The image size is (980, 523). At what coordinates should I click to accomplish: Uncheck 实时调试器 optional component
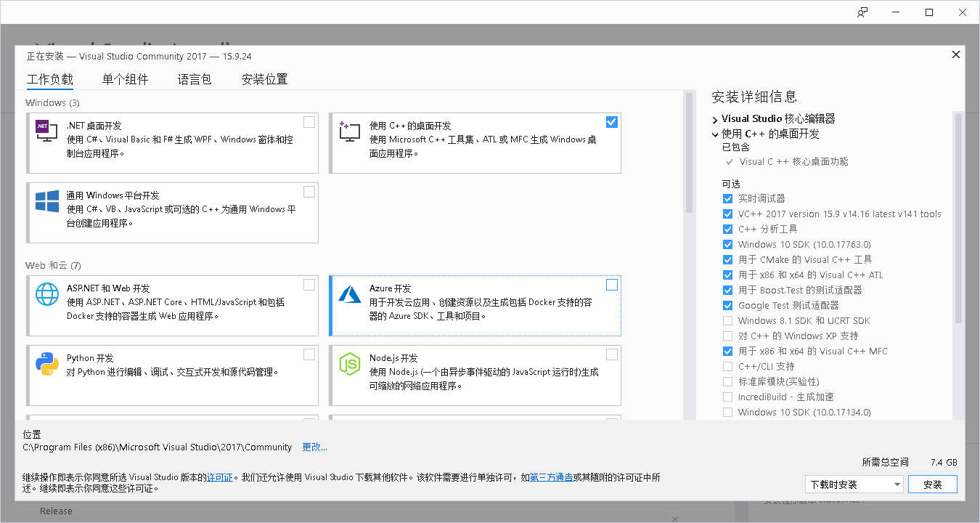pyautogui.click(x=727, y=198)
